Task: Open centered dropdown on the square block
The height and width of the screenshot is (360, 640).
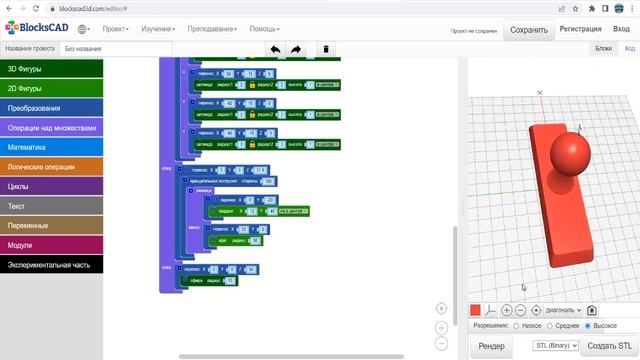Action: coord(293,211)
